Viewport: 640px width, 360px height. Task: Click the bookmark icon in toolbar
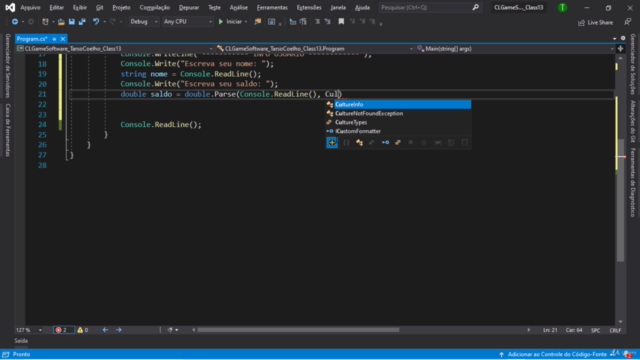pyautogui.click(x=341, y=22)
